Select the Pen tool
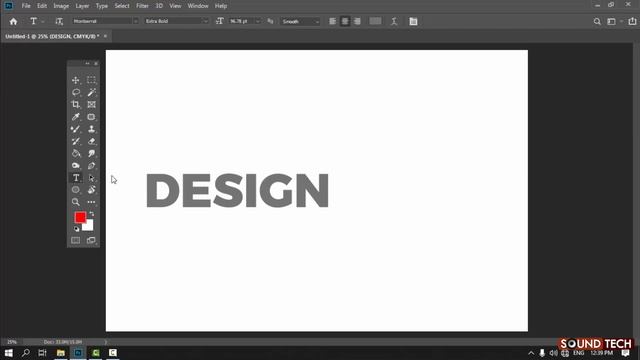Viewport: 640px width, 360px height. pyautogui.click(x=91, y=165)
